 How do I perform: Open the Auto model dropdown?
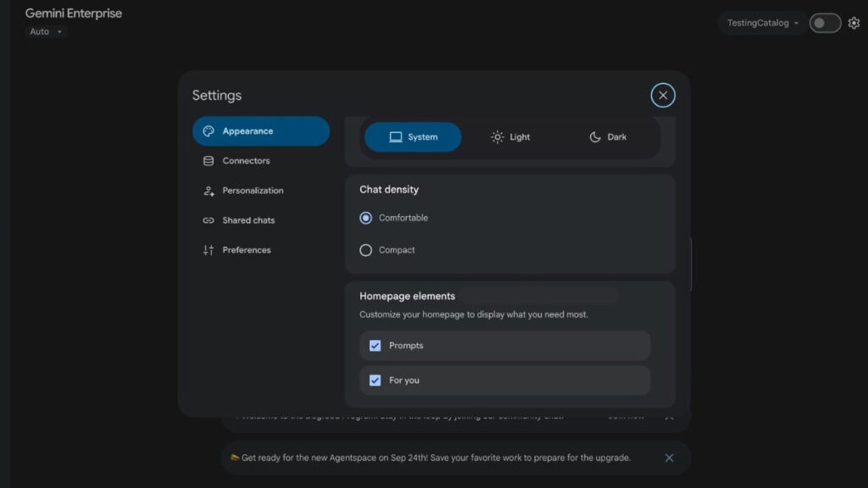point(45,30)
